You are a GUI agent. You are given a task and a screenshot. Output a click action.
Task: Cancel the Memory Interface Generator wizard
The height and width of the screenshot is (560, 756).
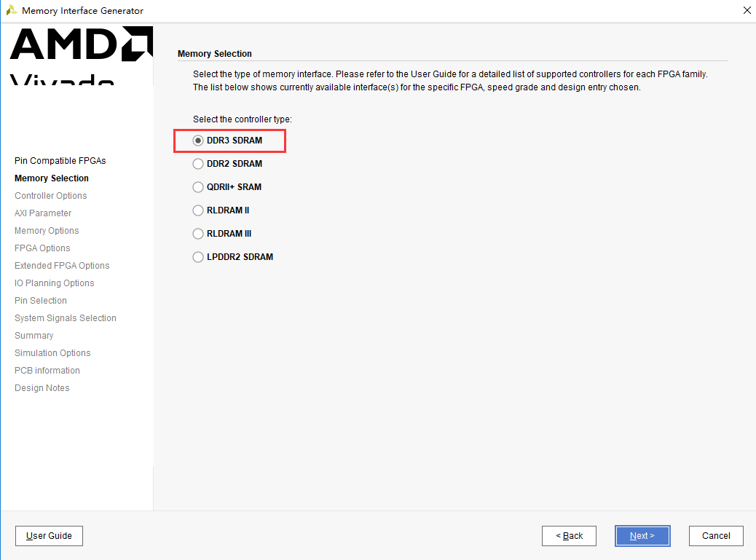(x=716, y=536)
